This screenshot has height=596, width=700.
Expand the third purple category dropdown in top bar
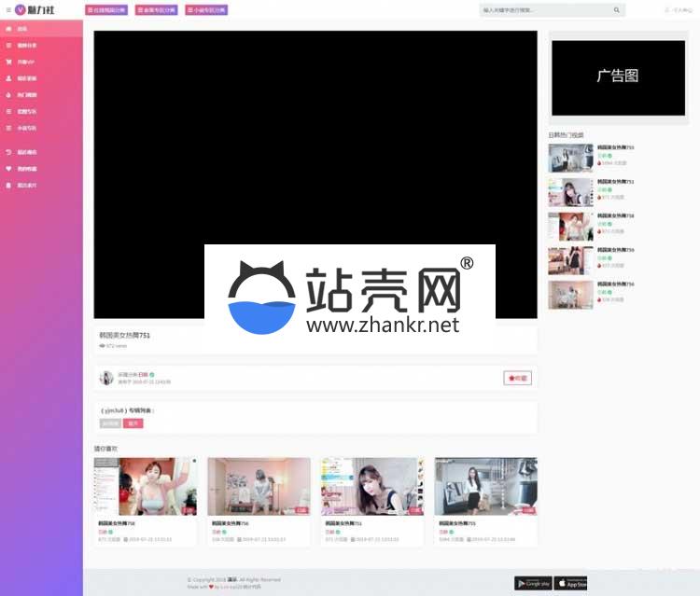coord(205,10)
